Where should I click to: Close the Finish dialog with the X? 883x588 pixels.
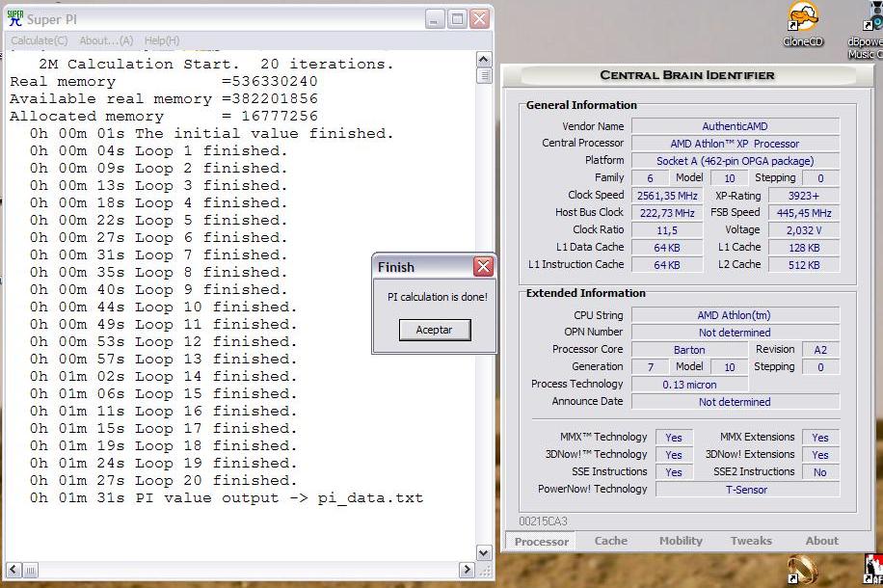(483, 267)
